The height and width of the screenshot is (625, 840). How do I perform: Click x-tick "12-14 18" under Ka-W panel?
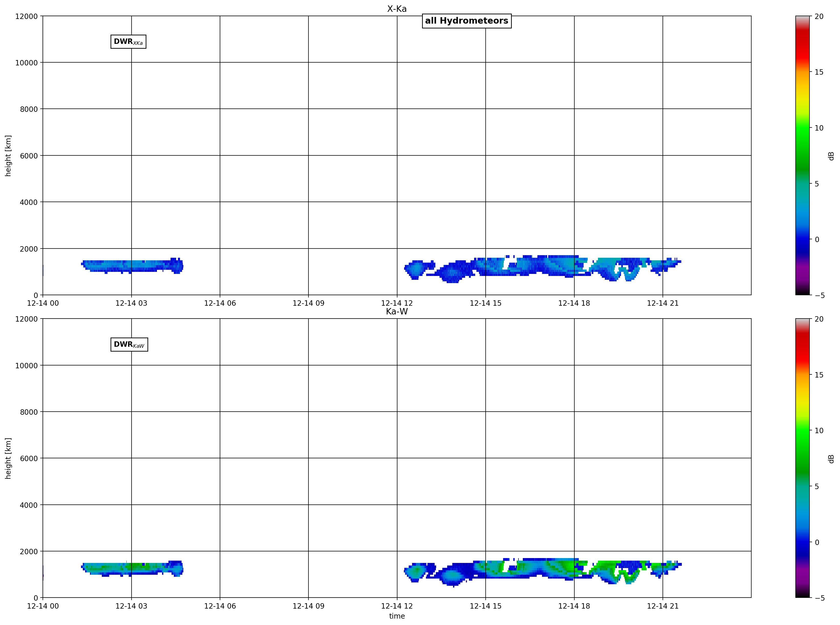pyautogui.click(x=574, y=606)
